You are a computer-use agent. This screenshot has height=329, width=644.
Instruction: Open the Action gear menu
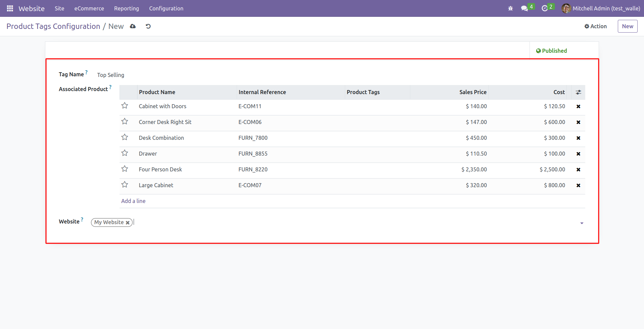(595, 26)
